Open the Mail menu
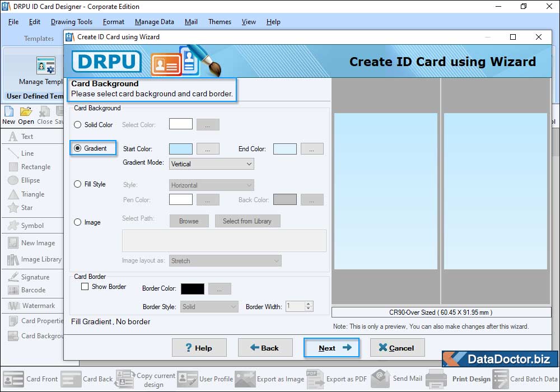 (x=191, y=22)
